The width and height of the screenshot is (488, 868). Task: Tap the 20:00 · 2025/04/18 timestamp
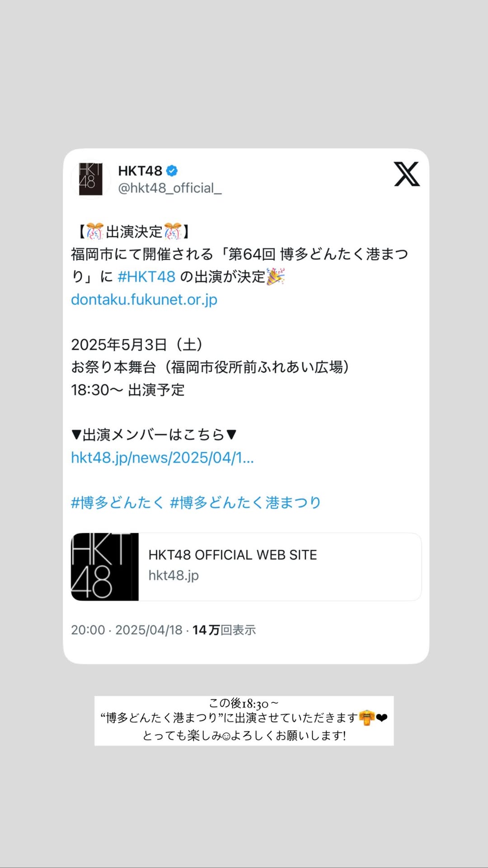(127, 630)
